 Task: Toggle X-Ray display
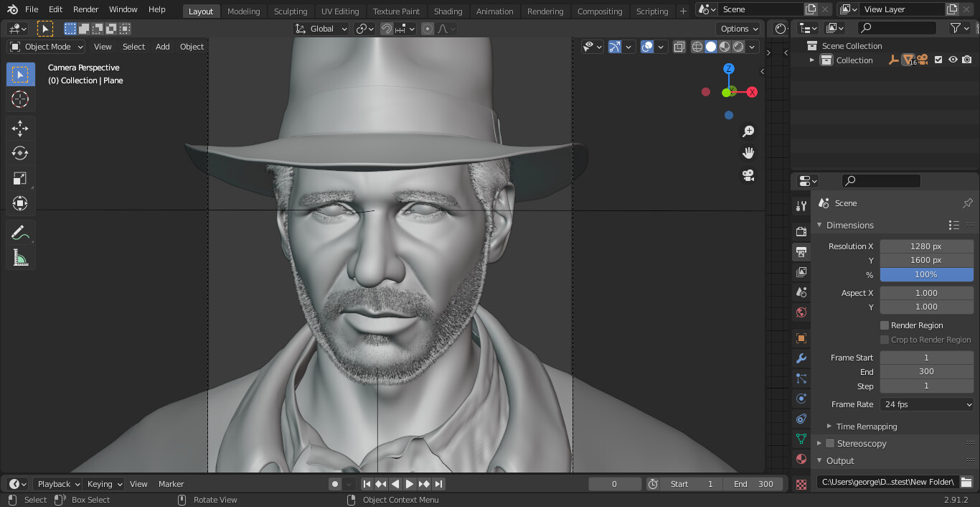click(x=679, y=47)
